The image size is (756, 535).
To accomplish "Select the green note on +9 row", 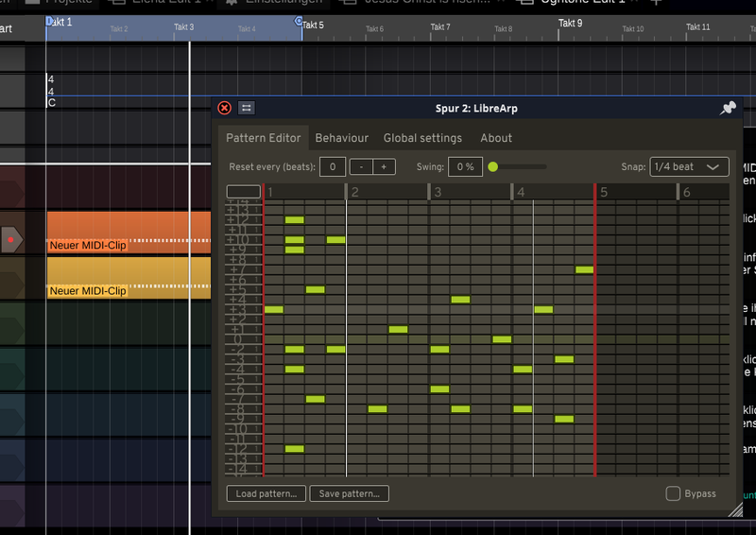I will point(295,250).
